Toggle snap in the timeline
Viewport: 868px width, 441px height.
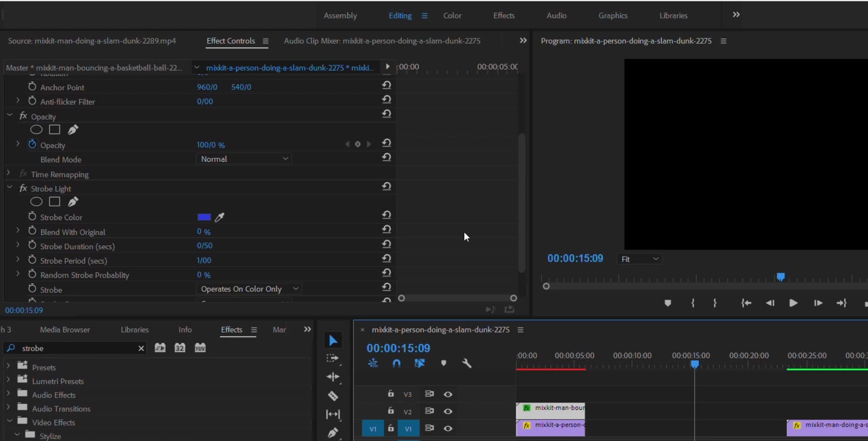point(396,363)
